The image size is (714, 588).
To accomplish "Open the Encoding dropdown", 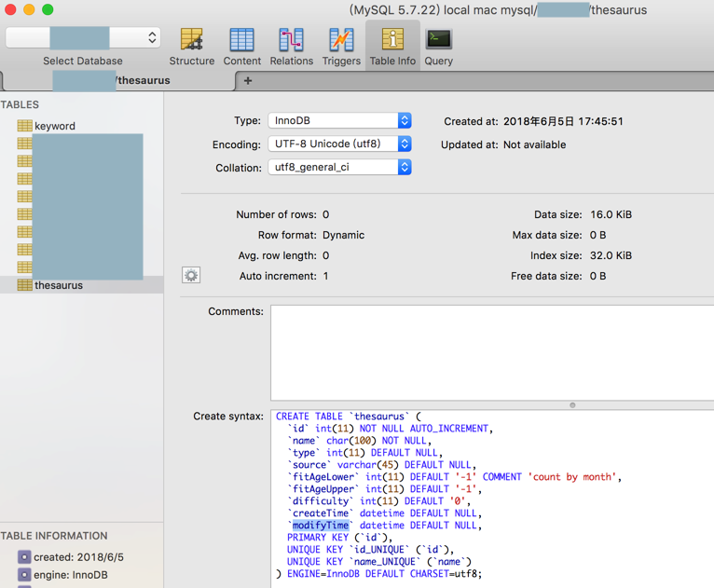I will coord(339,144).
